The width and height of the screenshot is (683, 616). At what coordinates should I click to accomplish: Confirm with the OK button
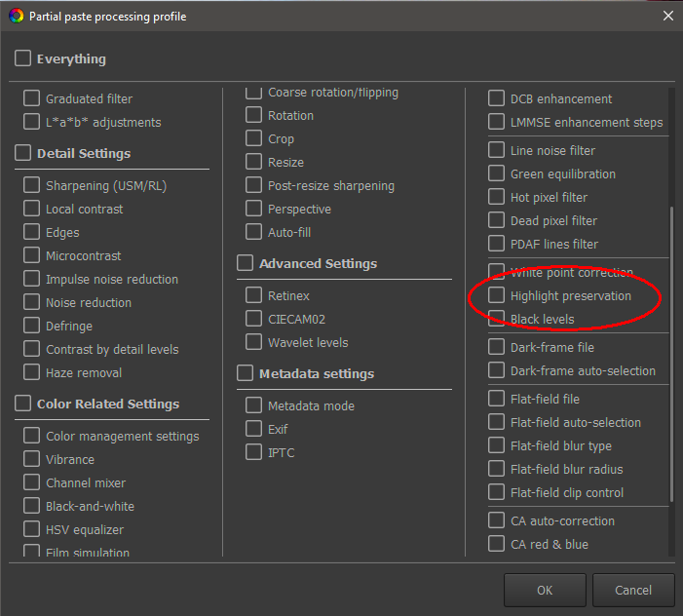tap(545, 590)
